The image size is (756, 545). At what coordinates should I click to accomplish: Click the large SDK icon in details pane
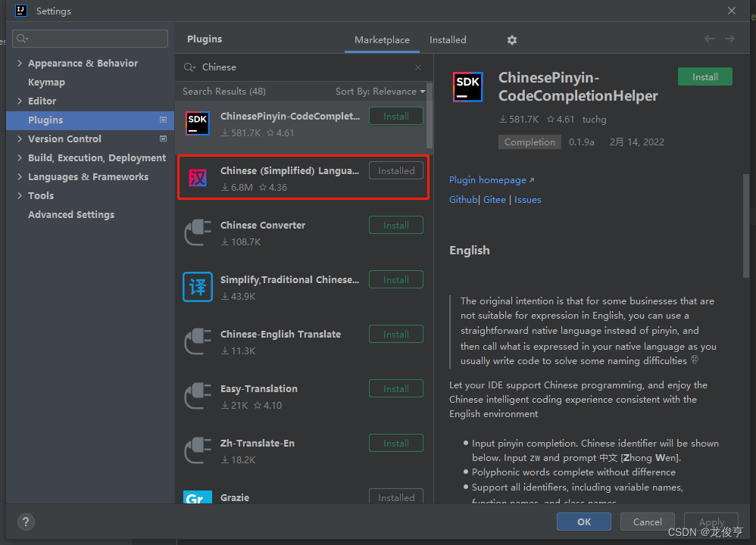point(467,87)
